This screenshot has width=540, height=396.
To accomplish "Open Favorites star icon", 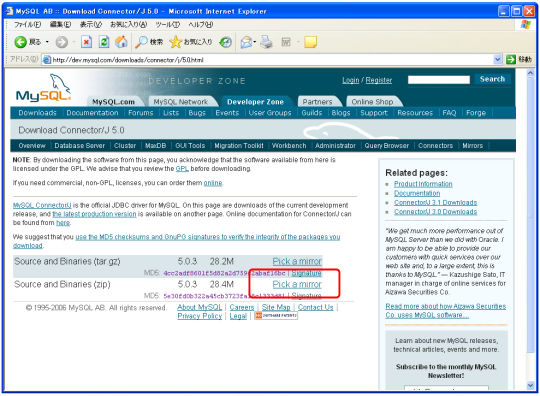I will point(175,42).
